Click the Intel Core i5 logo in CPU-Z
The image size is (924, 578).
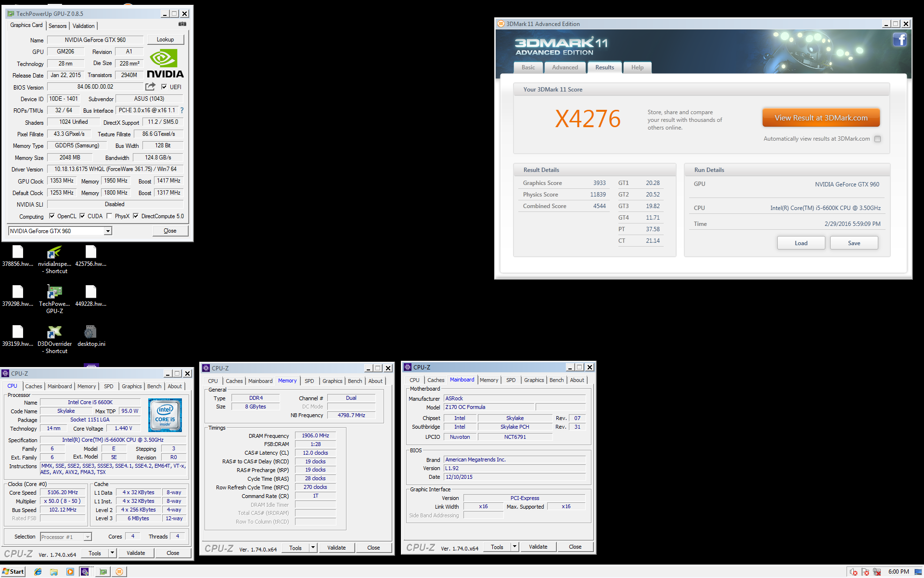[165, 415]
